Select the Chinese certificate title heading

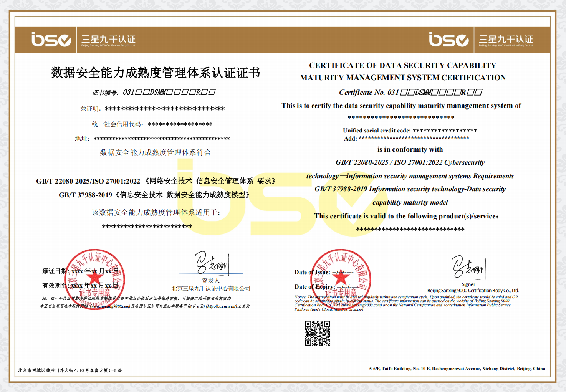[156, 73]
